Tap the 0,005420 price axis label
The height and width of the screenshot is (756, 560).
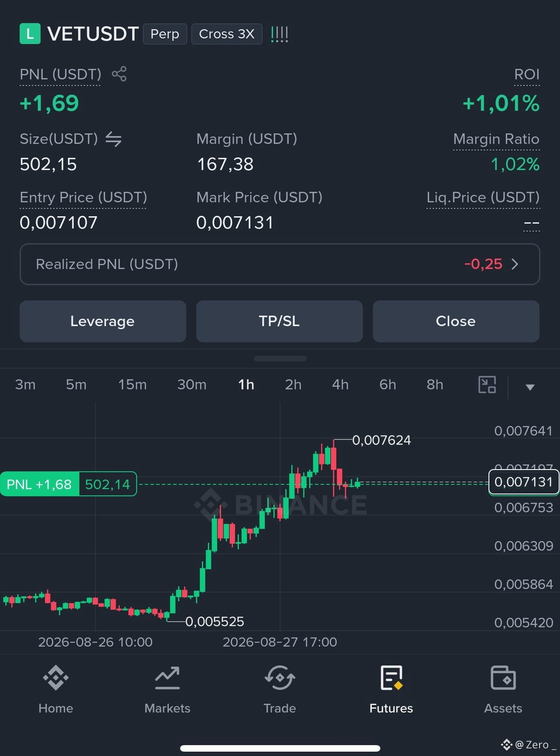tap(524, 623)
